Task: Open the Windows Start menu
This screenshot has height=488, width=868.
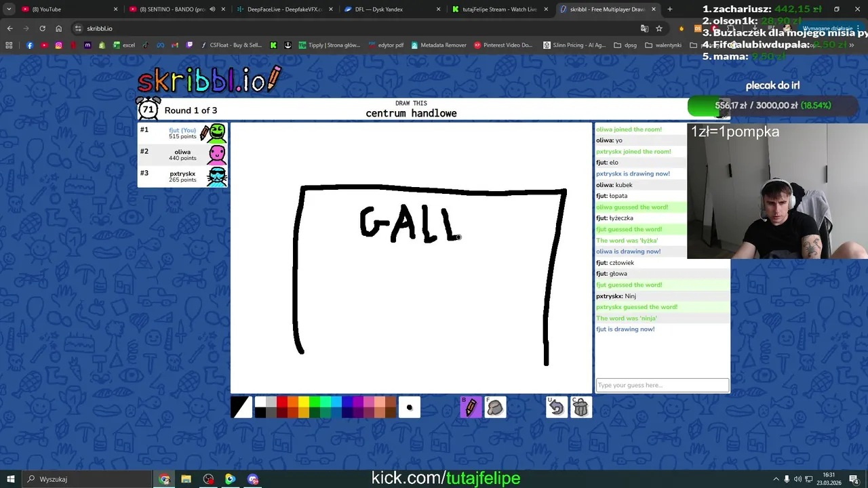Action: pos(11,479)
